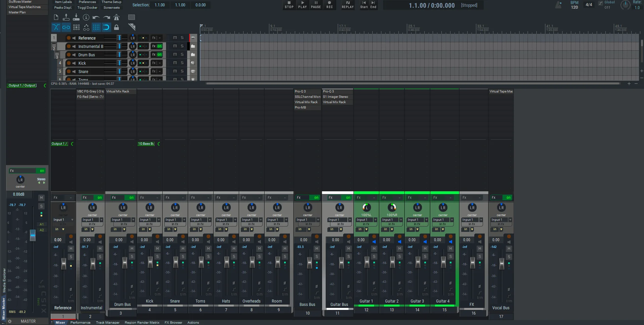
Task: Toggle the Master FX on button
Action: (42, 171)
